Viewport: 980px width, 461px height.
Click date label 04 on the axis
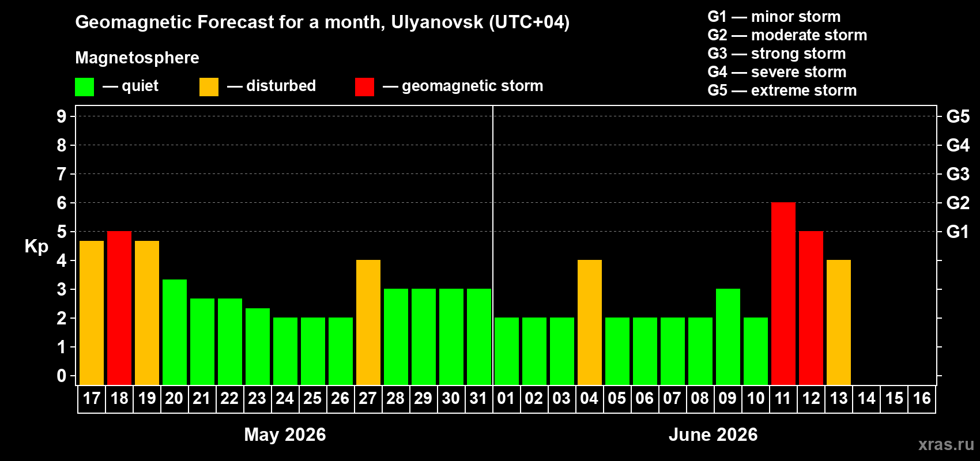click(589, 398)
